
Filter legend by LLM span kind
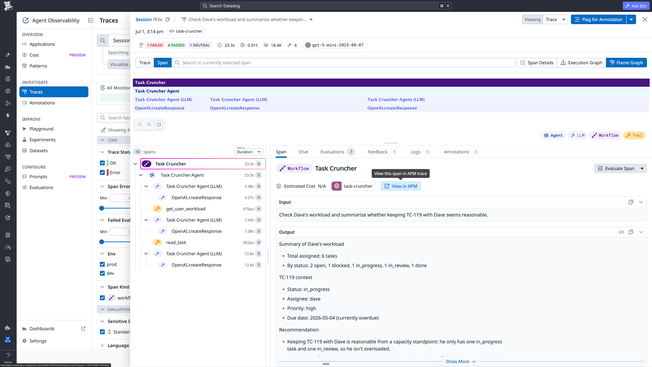point(578,135)
